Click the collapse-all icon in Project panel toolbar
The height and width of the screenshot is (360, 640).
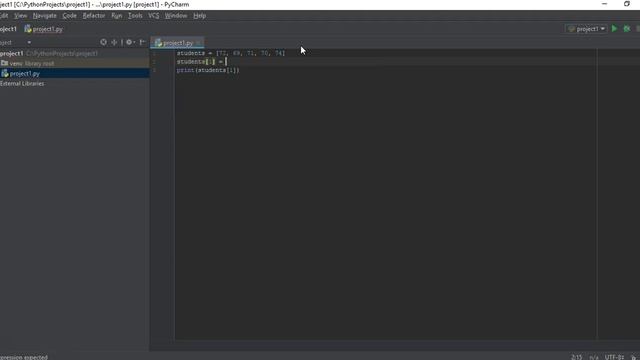pyautogui.click(x=114, y=42)
